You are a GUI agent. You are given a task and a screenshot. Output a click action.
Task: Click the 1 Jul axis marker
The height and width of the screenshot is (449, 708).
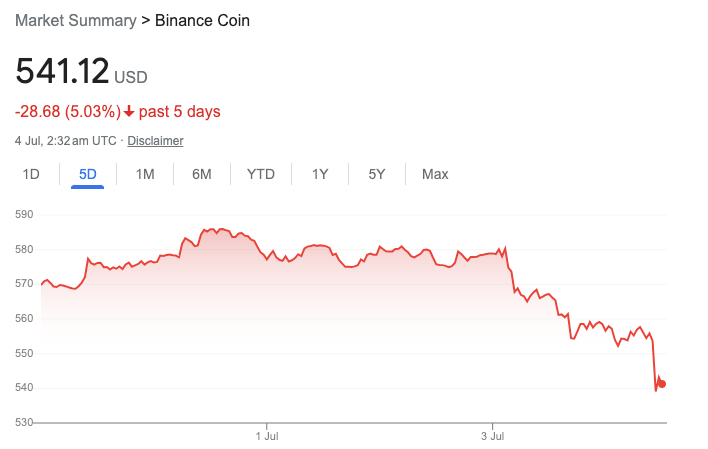(266, 437)
